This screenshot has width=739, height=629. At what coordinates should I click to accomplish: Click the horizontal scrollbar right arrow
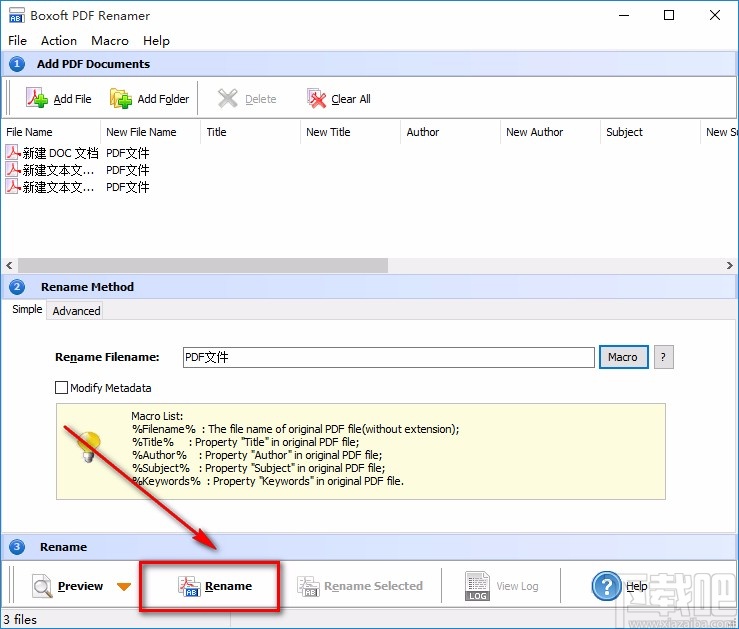tap(730, 265)
